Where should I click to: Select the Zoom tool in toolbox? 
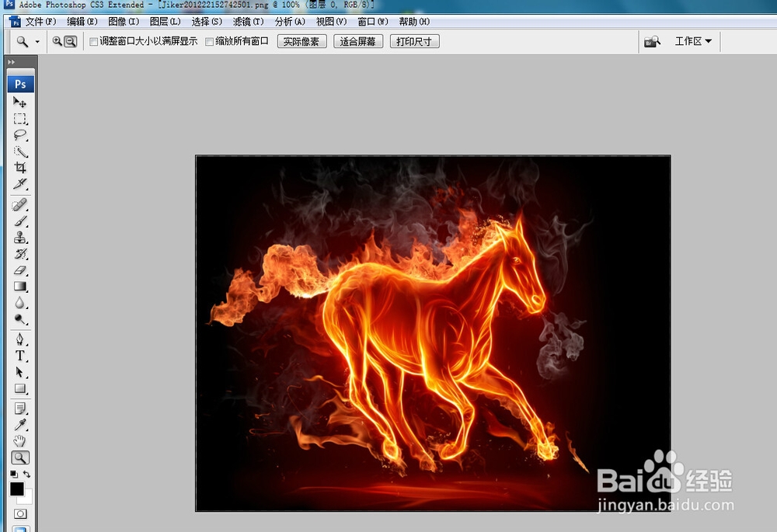click(x=20, y=457)
